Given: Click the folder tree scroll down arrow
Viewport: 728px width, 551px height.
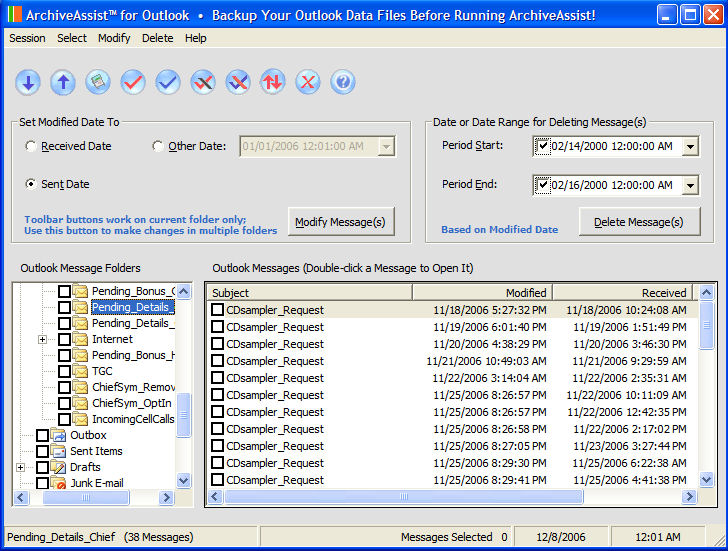Looking at the screenshot, I should 184,480.
